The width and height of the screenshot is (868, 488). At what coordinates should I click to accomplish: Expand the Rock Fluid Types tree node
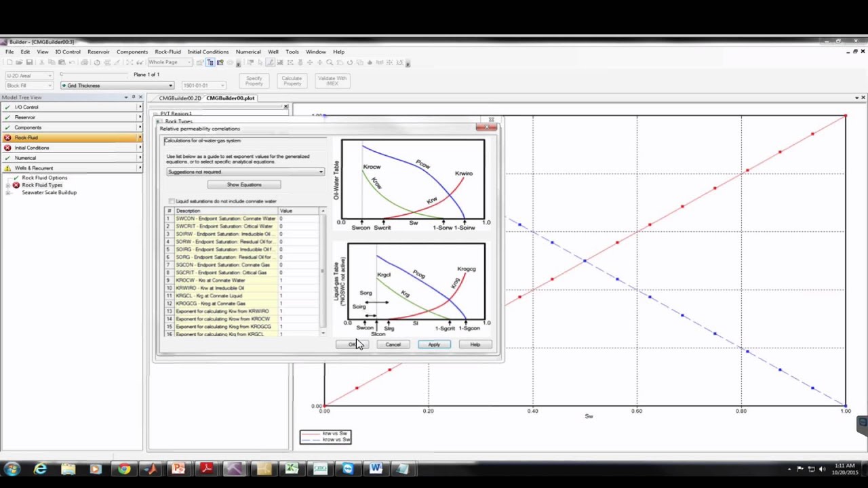pyautogui.click(x=8, y=185)
